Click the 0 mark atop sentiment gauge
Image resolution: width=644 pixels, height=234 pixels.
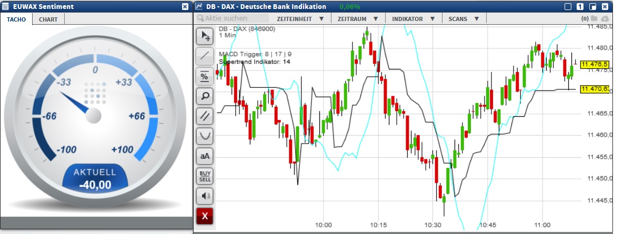point(95,70)
